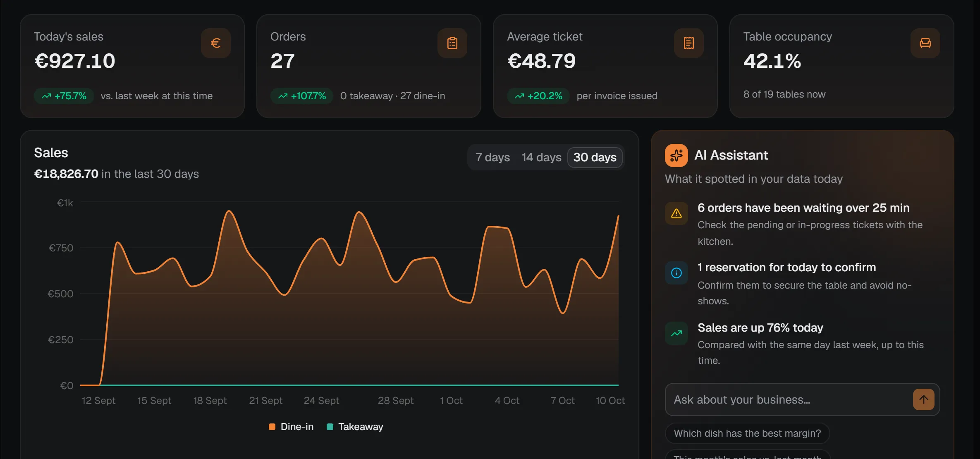Click the euro icon on Today's sales card
The height and width of the screenshot is (459, 980).
[x=215, y=43]
